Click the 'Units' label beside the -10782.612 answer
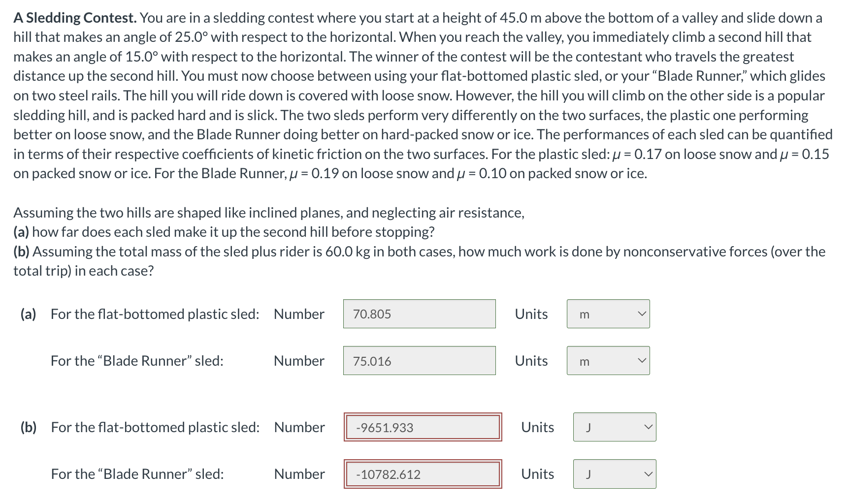The image size is (849, 504). pos(537,474)
